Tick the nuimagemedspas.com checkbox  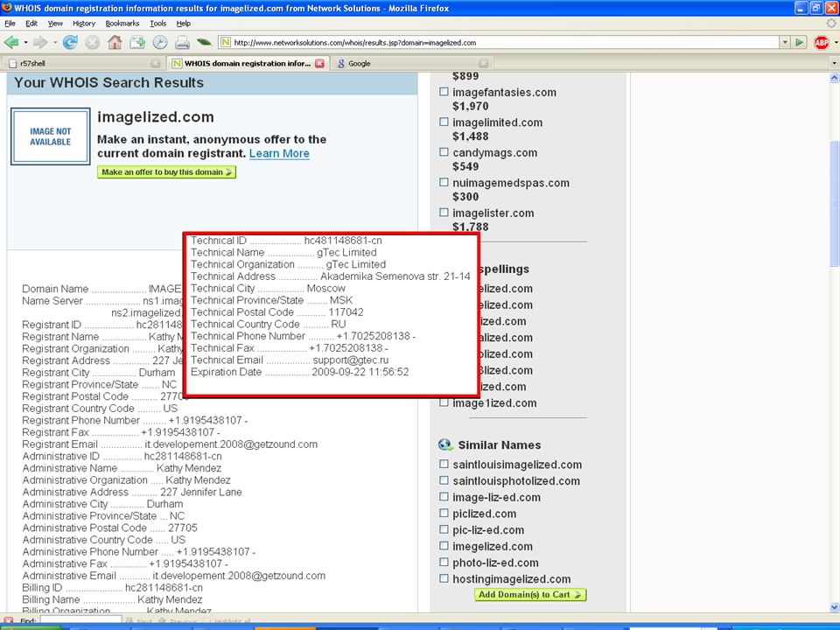tap(444, 182)
